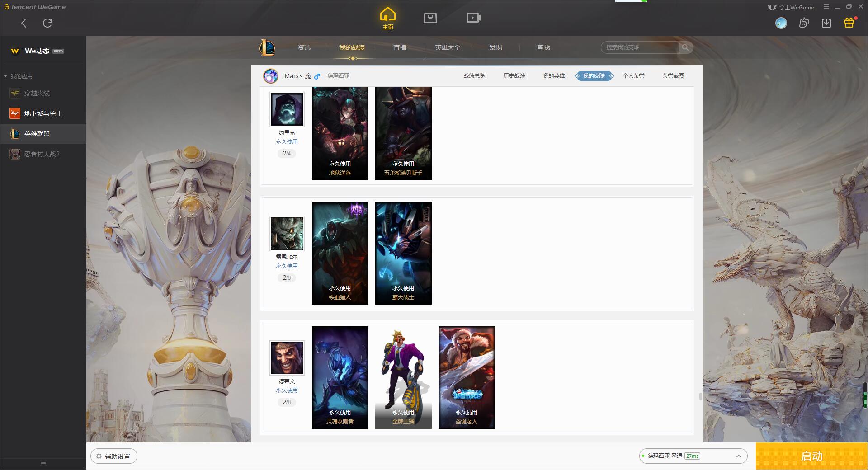Click the 2/4 skin count badge
868x470 pixels.
(x=287, y=154)
